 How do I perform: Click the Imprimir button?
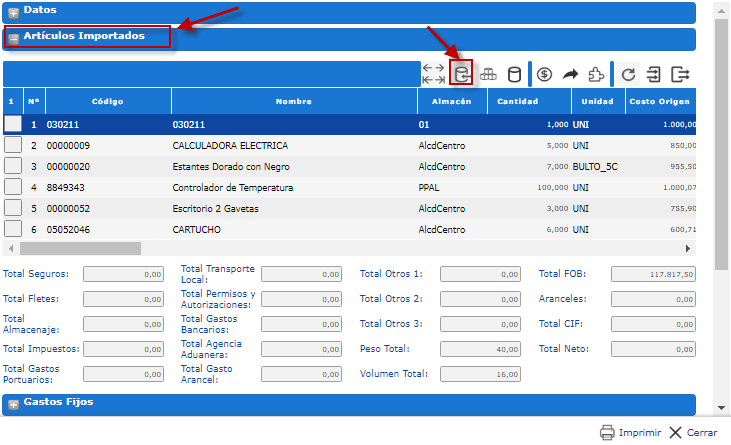(x=630, y=433)
